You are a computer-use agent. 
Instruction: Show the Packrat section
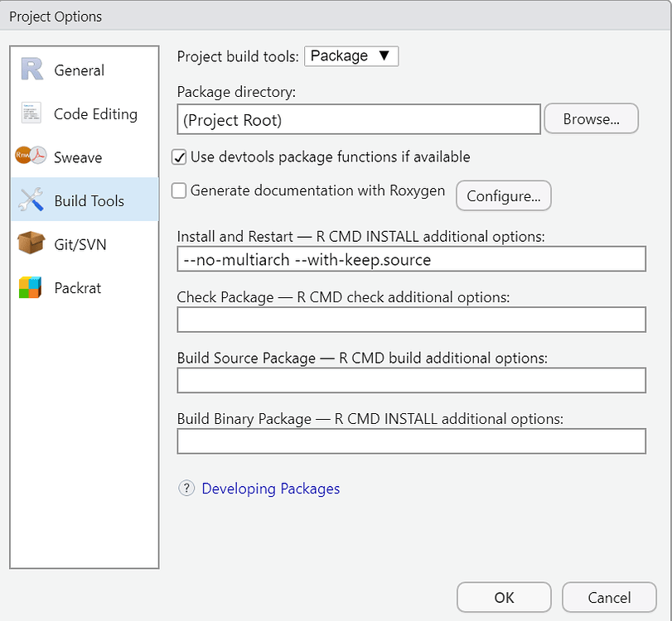[x=85, y=287]
